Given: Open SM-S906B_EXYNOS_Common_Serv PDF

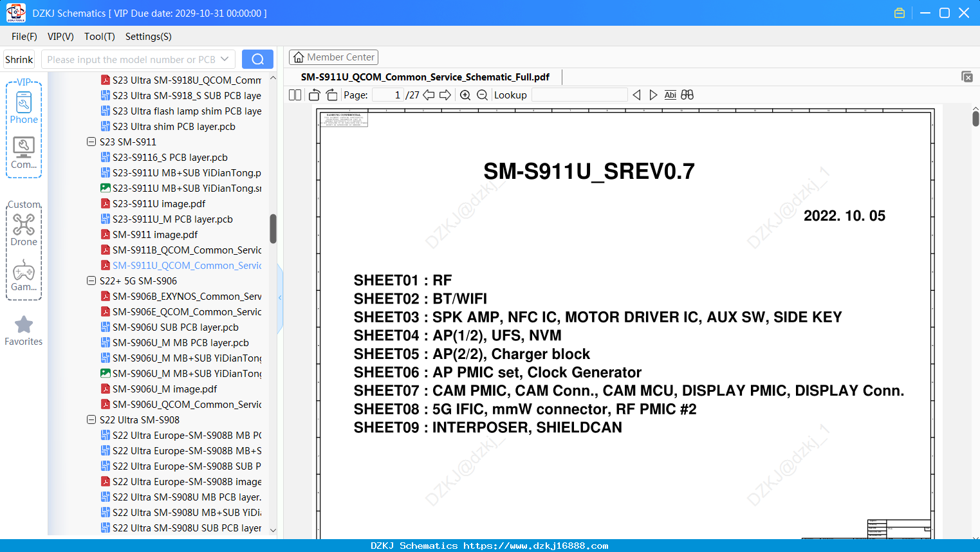Looking at the screenshot, I should 181,296.
